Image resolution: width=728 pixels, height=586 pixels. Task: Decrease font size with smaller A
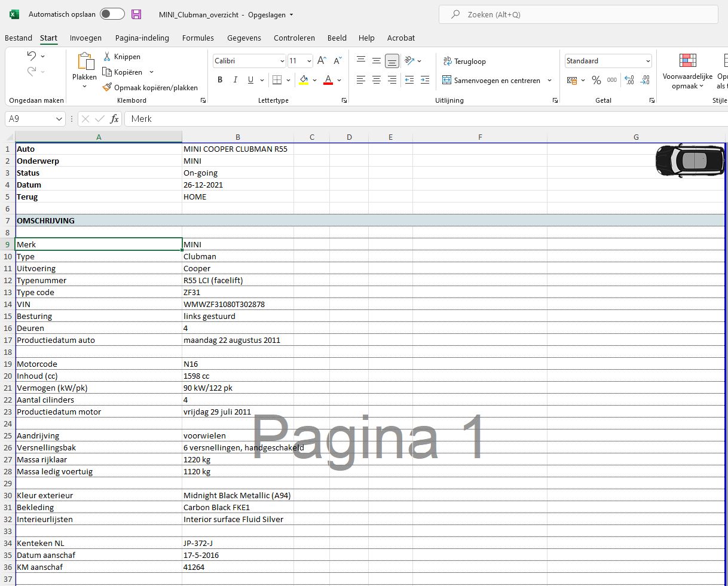click(x=338, y=61)
